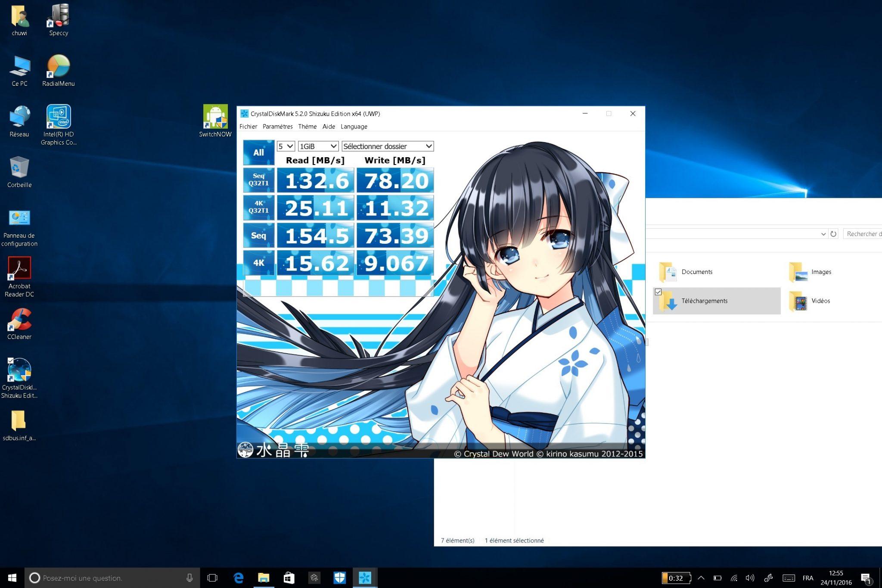
Task: Click the All benchmark button
Action: (x=258, y=152)
